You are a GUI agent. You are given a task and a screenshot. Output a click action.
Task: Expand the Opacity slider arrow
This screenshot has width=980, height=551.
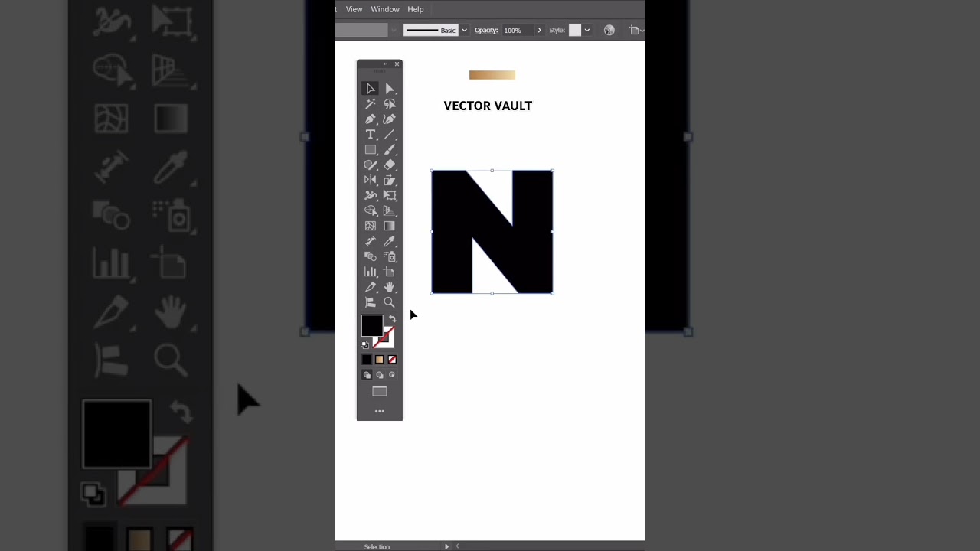click(539, 31)
